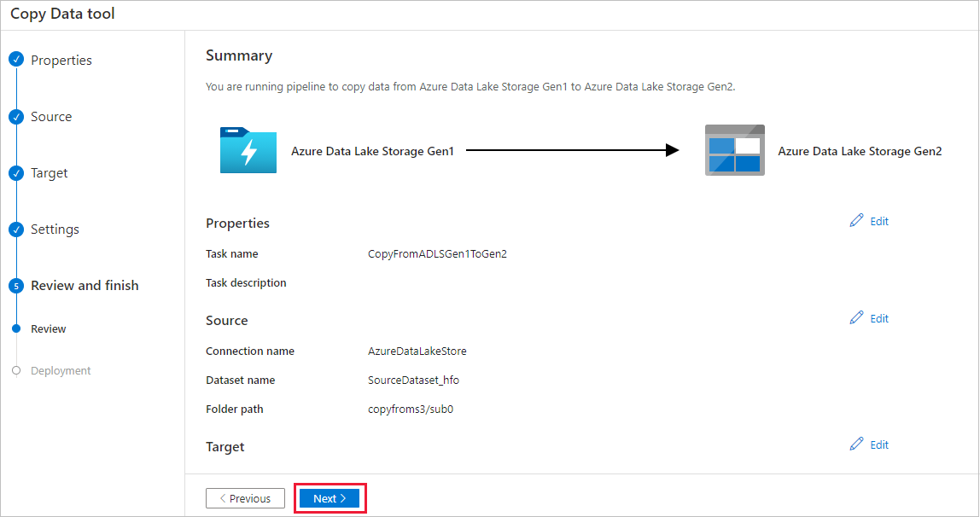Go to the Source step
This screenshot has height=517, width=980.
pyautogui.click(x=51, y=117)
